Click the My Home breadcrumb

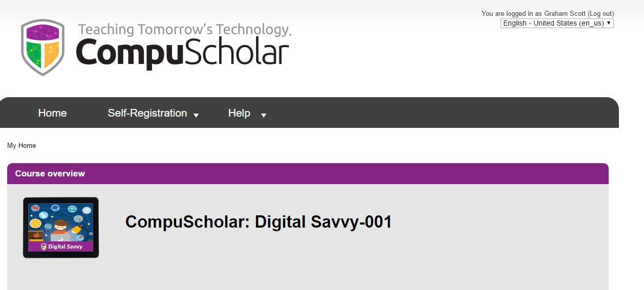22,146
